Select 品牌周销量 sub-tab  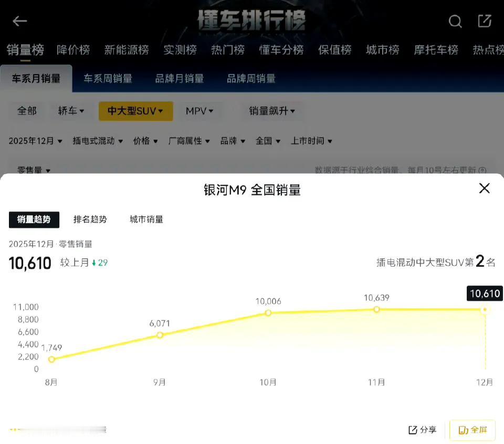[251, 78]
